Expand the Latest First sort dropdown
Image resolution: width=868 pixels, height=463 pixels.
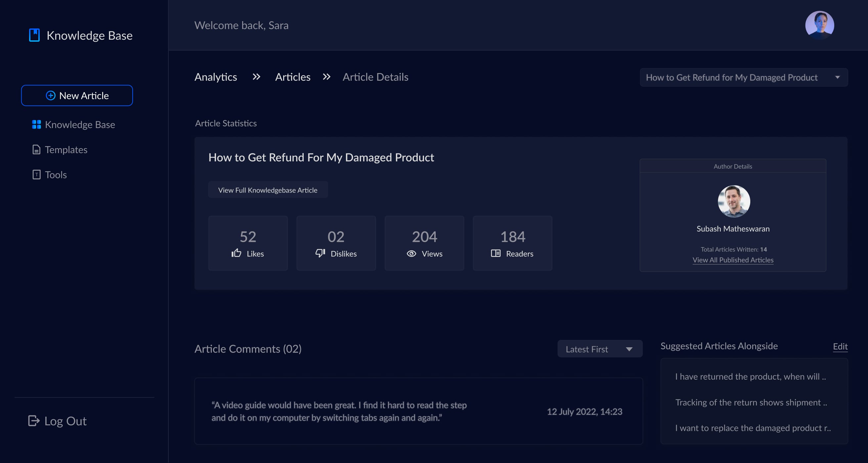[629, 349]
